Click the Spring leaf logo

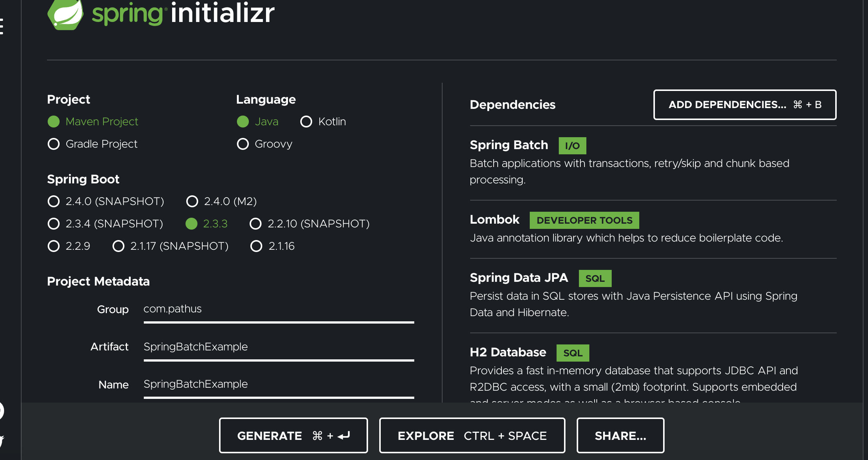pyautogui.click(x=66, y=14)
